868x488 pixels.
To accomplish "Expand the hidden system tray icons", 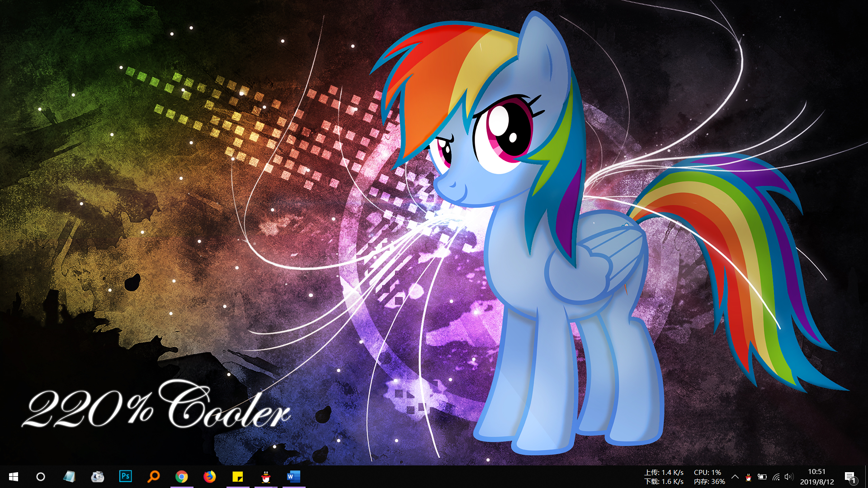I will click(x=735, y=477).
